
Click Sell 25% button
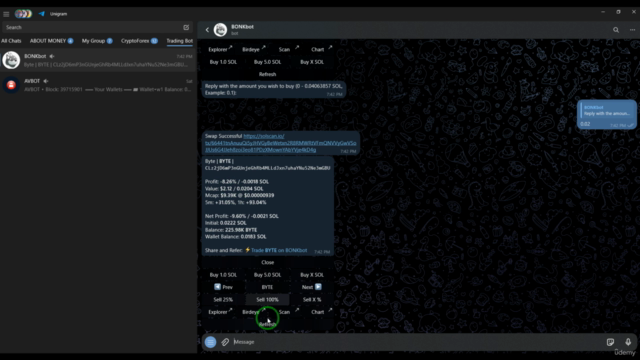(x=223, y=300)
